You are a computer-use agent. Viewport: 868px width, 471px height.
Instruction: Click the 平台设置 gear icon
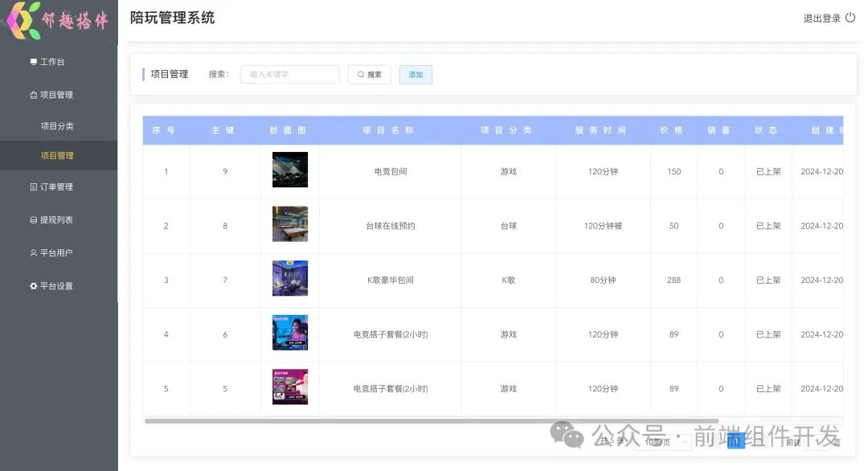[x=33, y=286]
